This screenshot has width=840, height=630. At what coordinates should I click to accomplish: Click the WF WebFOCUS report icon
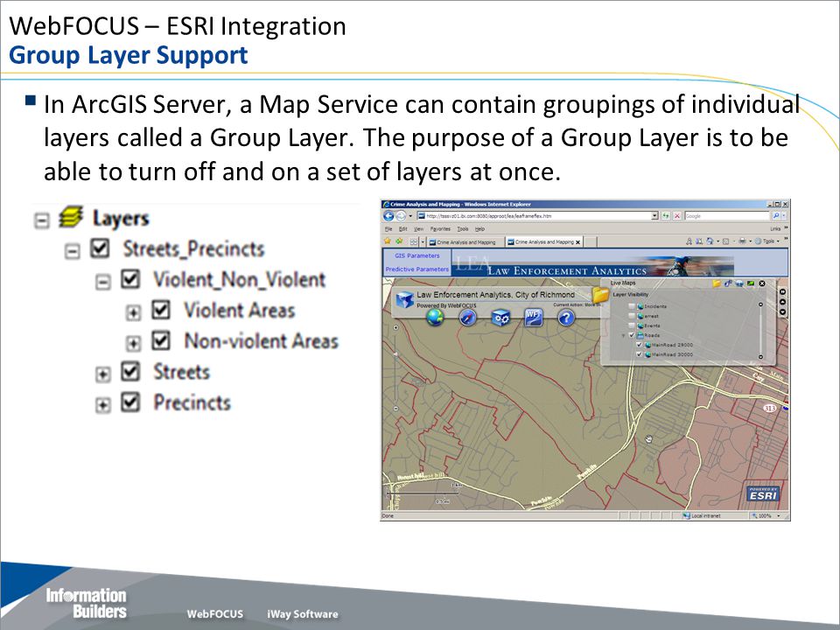533,318
